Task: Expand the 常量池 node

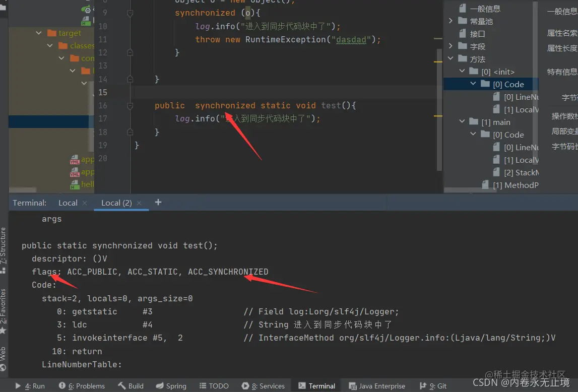Action: (451, 21)
